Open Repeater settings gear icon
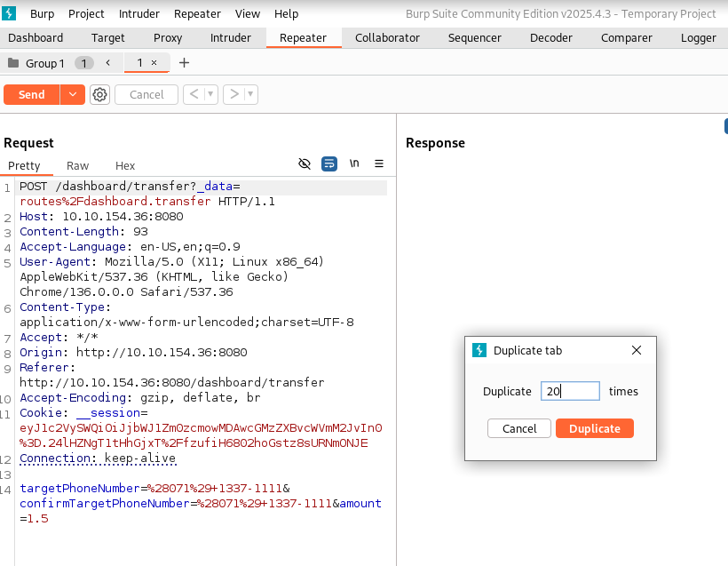 coord(99,95)
